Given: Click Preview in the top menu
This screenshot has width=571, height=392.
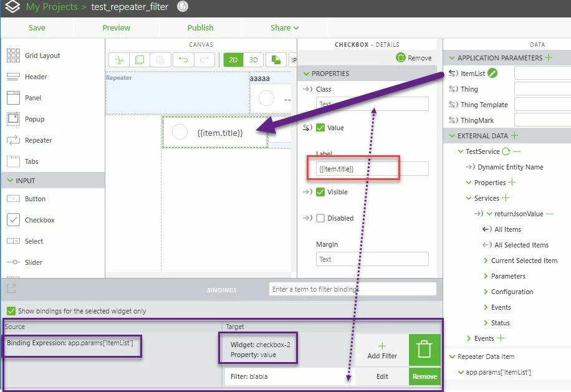Looking at the screenshot, I should click(x=116, y=27).
